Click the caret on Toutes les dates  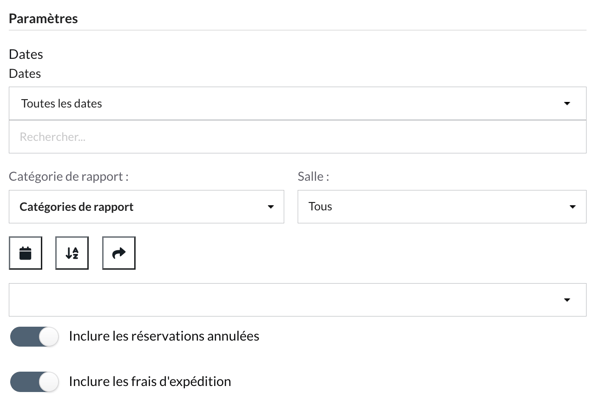point(567,103)
